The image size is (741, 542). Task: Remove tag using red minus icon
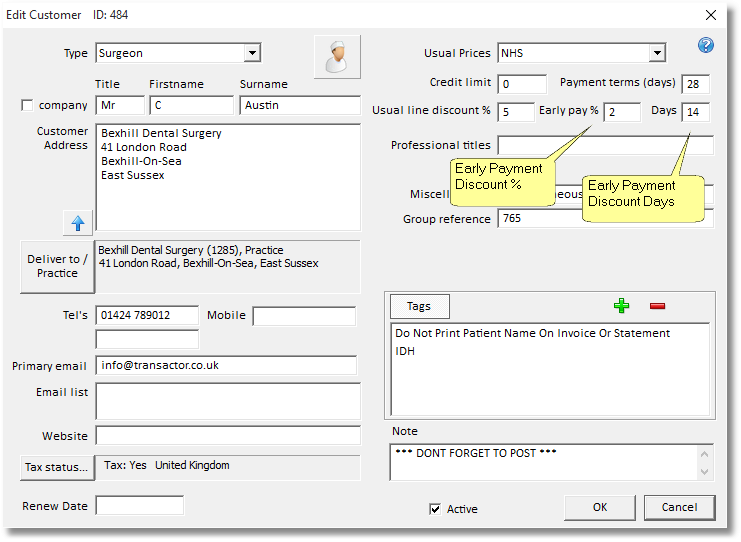coord(657,306)
